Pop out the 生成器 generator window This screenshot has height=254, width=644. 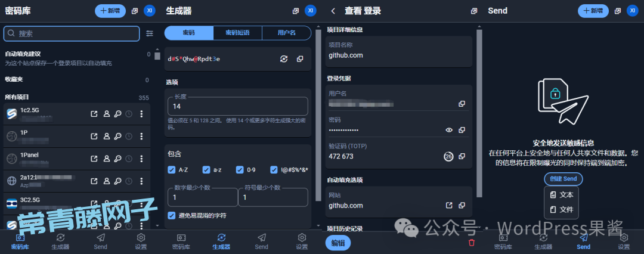coord(296,11)
